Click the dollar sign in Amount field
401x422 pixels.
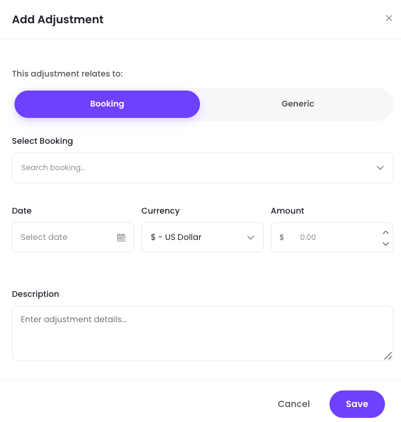[282, 237]
